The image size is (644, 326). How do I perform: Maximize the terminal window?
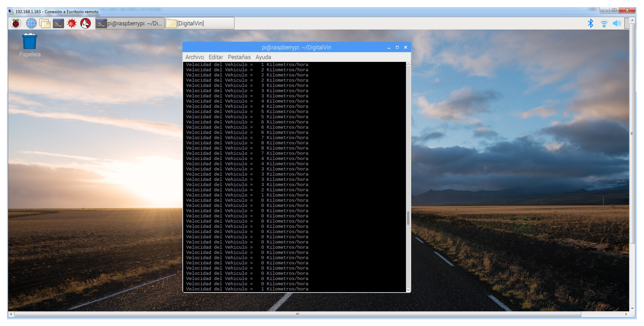(x=397, y=47)
